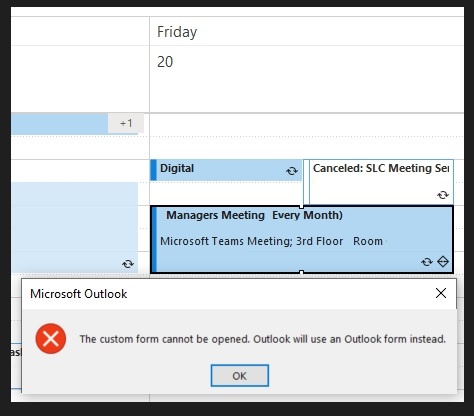Click diamond status icon on Managers Meeting
The width and height of the screenshot is (474, 416).
click(x=443, y=262)
